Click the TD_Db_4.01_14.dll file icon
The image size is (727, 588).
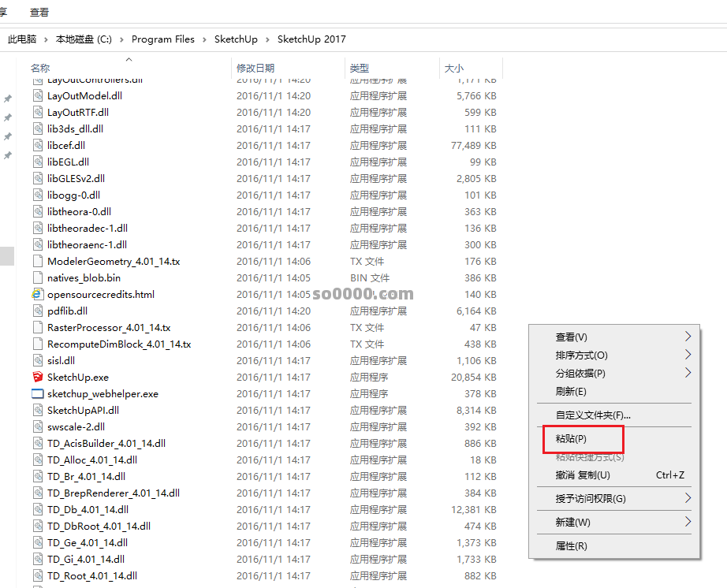[x=38, y=510]
